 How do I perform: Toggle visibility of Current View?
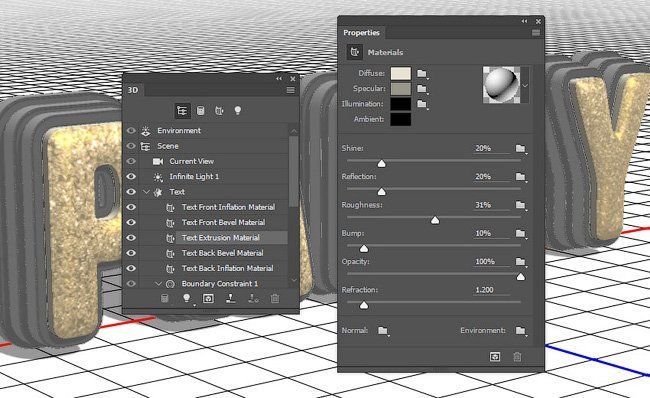(x=131, y=161)
